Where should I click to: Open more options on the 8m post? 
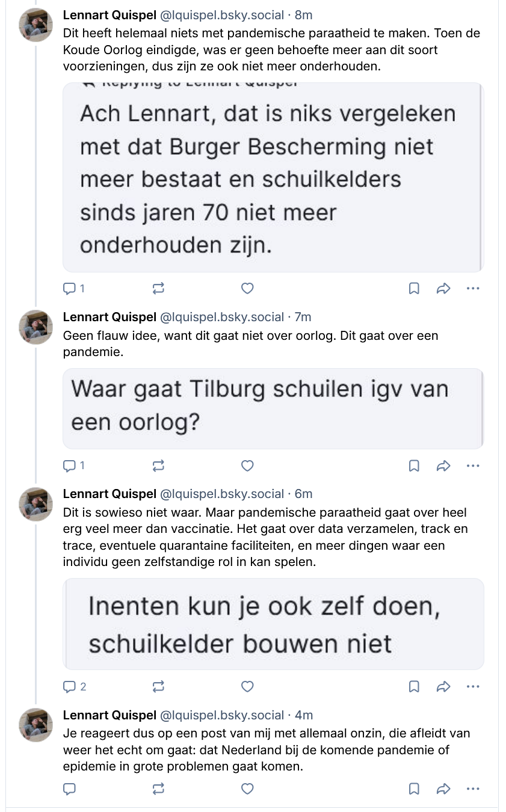click(473, 289)
